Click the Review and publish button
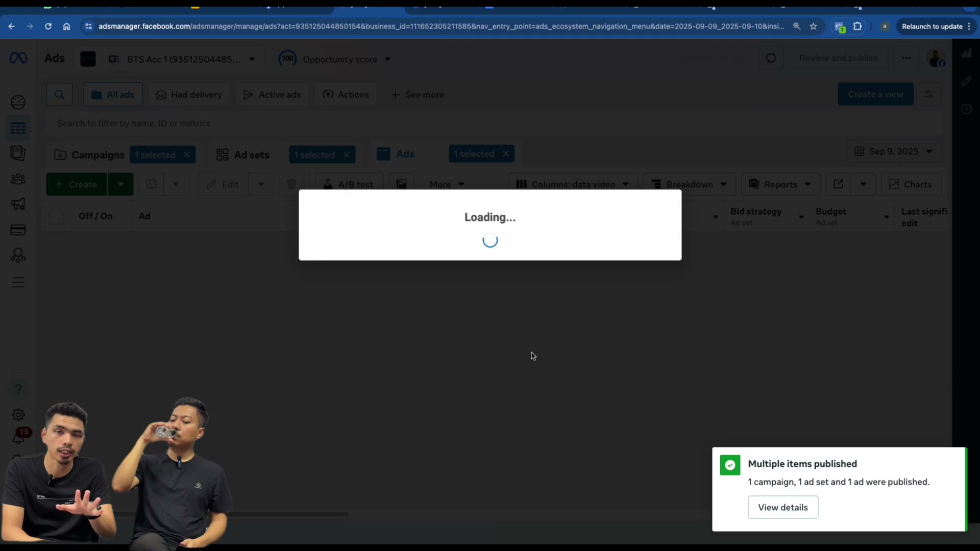 (839, 58)
